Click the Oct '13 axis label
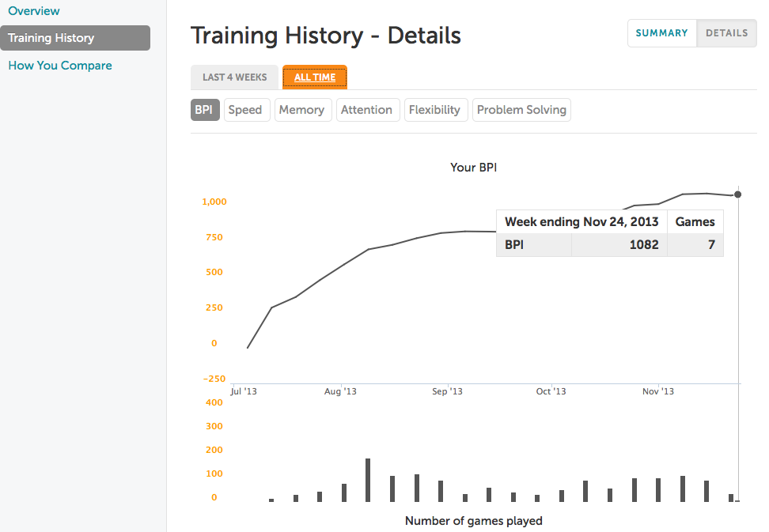This screenshot has height=532, width=769. 551,391
